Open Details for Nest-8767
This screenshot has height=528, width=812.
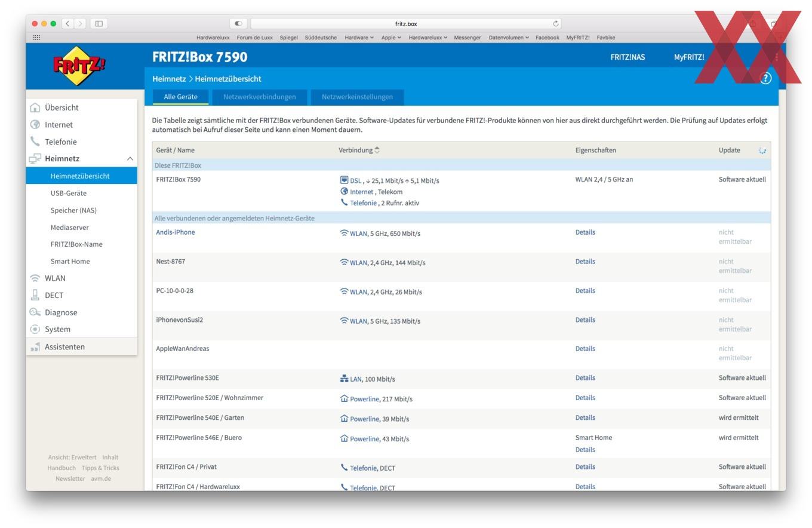tap(585, 262)
